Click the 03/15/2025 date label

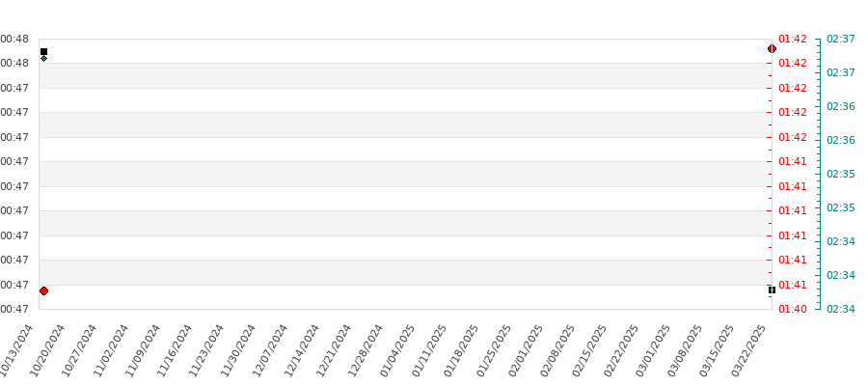[717, 350]
